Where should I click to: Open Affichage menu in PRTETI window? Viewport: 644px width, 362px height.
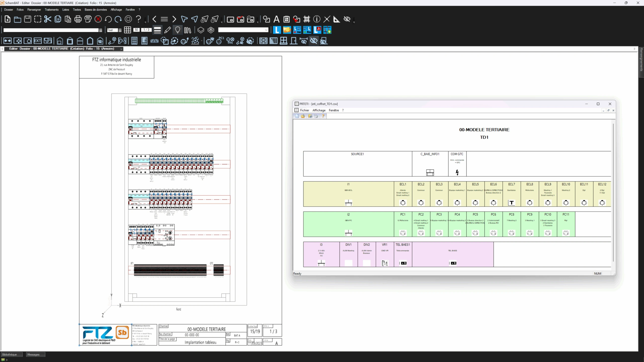pyautogui.click(x=319, y=110)
